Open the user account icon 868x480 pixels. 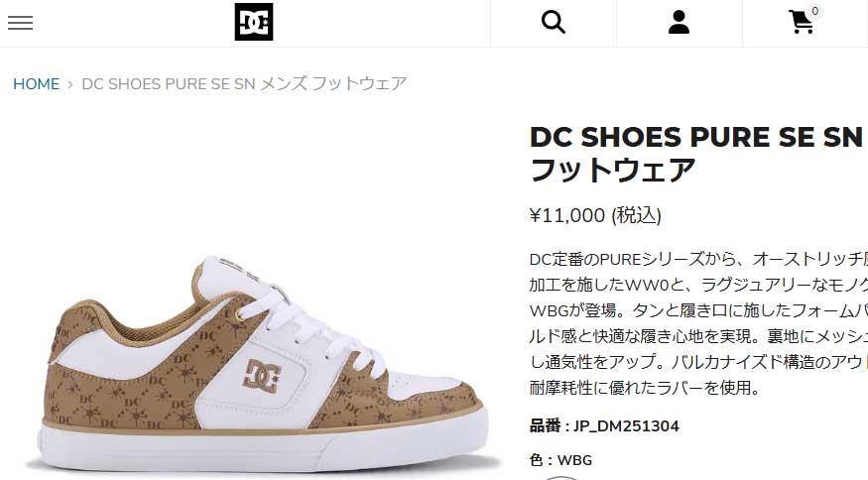coord(679,23)
